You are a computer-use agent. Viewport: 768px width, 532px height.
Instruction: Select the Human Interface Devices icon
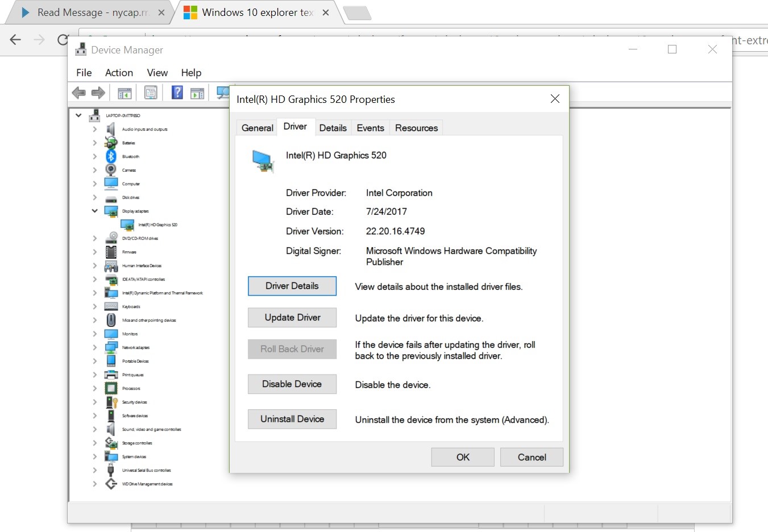111,265
